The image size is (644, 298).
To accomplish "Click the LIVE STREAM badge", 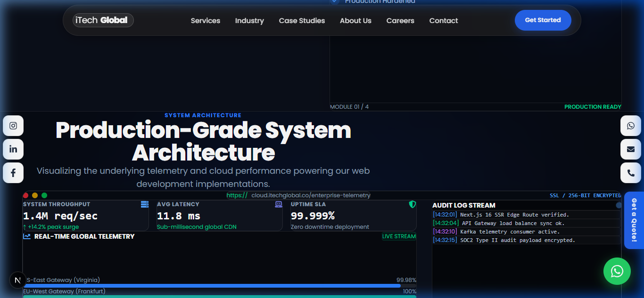I will click(x=399, y=236).
